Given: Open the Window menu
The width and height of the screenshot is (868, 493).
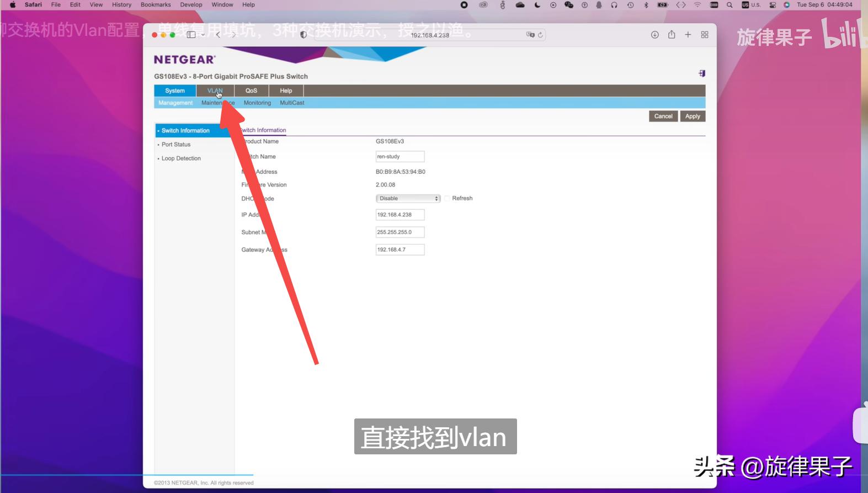Looking at the screenshot, I should click(222, 4).
